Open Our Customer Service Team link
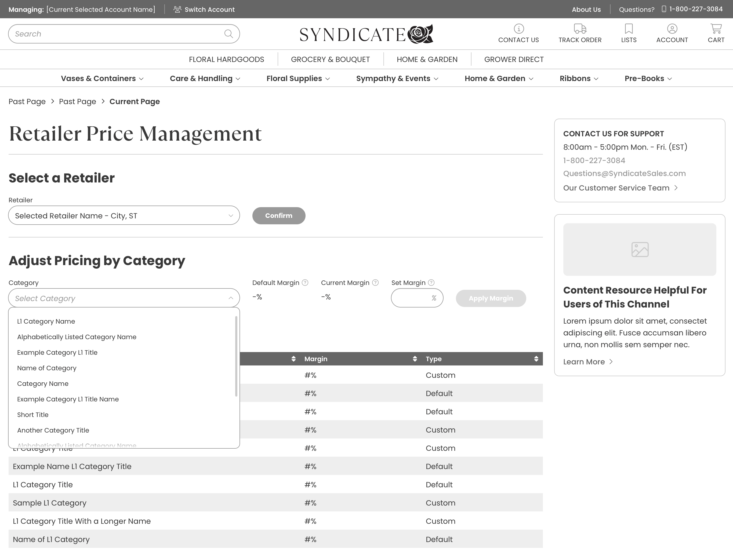 coord(616,188)
